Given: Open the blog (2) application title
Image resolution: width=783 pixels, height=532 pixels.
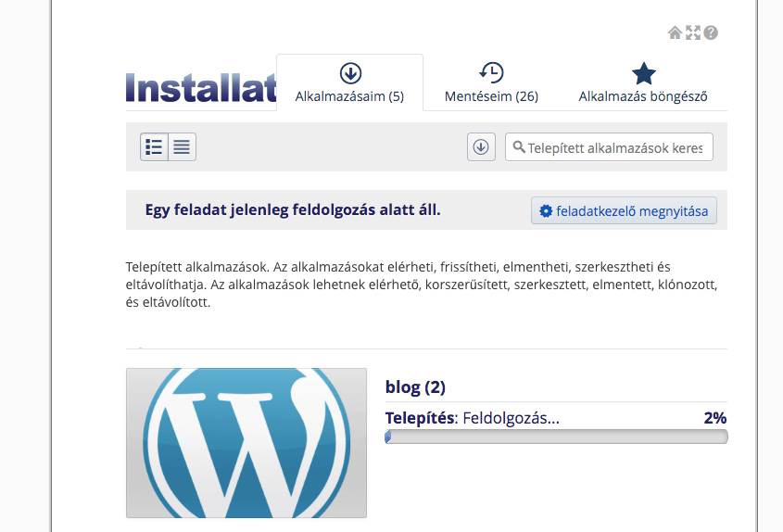Looking at the screenshot, I should (415, 387).
